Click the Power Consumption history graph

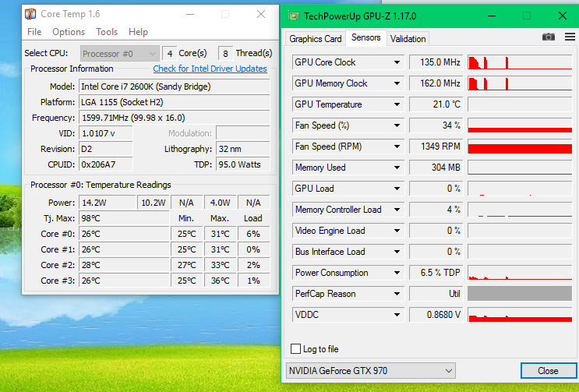(520, 273)
